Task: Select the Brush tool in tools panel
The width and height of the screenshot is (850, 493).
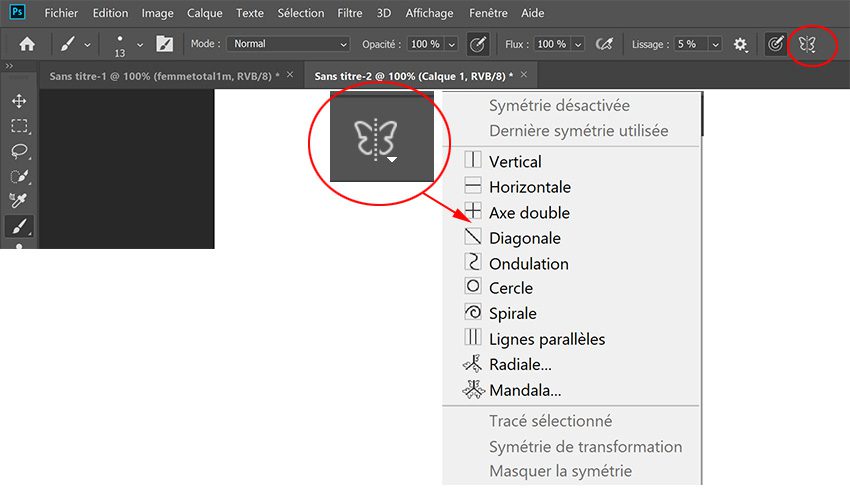Action: pyautogui.click(x=19, y=226)
